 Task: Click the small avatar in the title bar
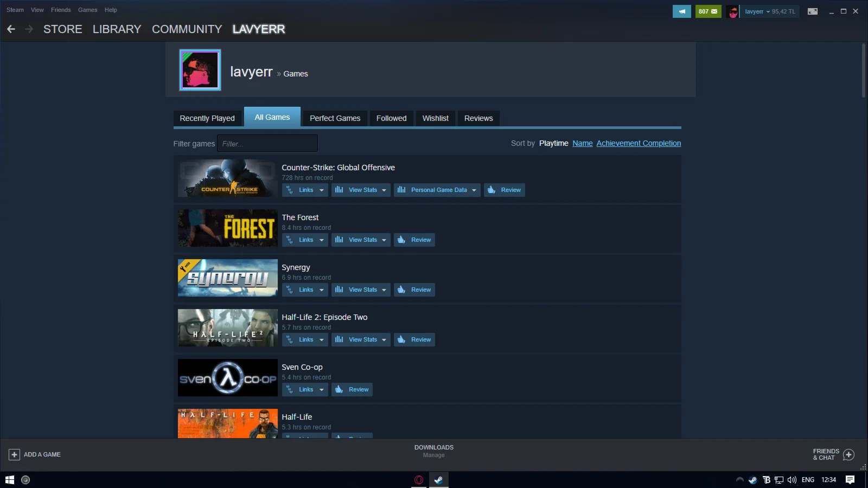(x=732, y=11)
